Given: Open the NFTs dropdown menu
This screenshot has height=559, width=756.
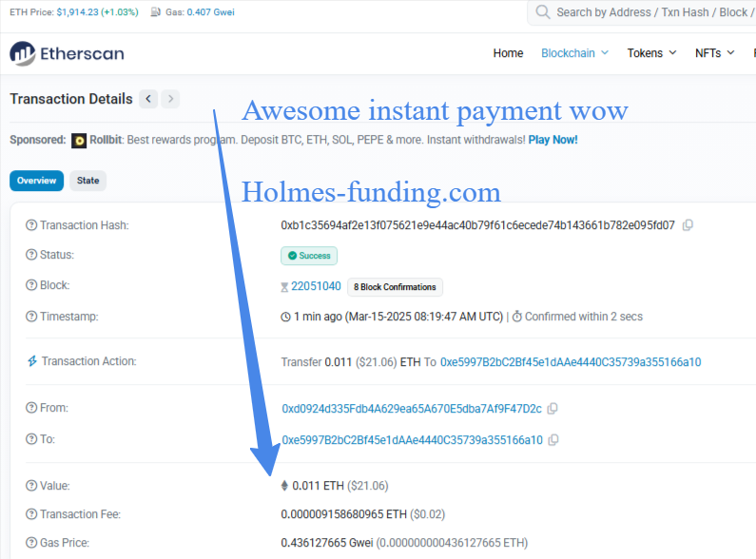Looking at the screenshot, I should [714, 53].
